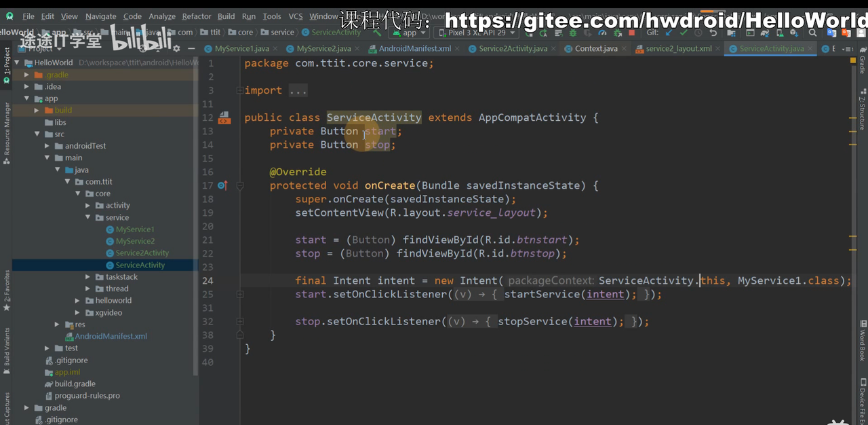Select Service2Activity in project tree

pyautogui.click(x=142, y=253)
